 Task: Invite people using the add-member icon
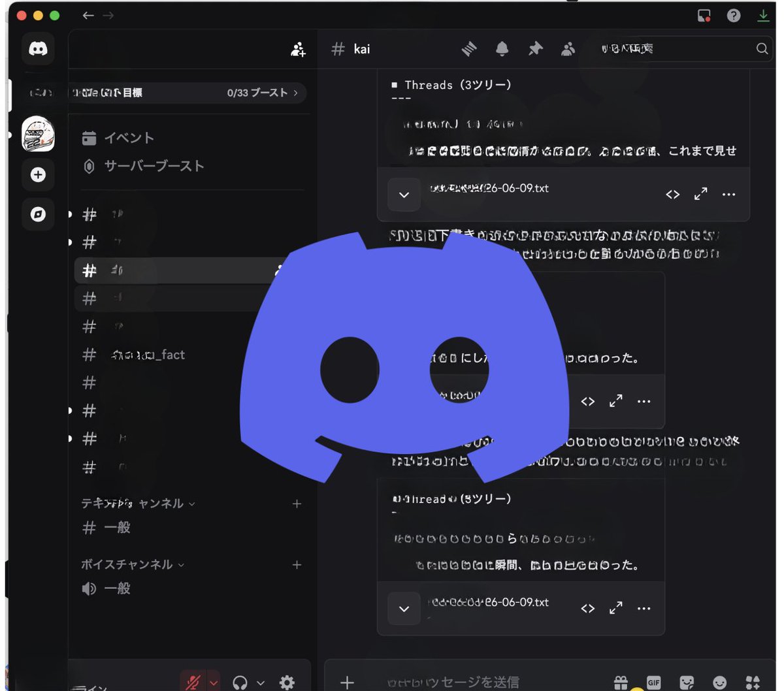point(299,49)
